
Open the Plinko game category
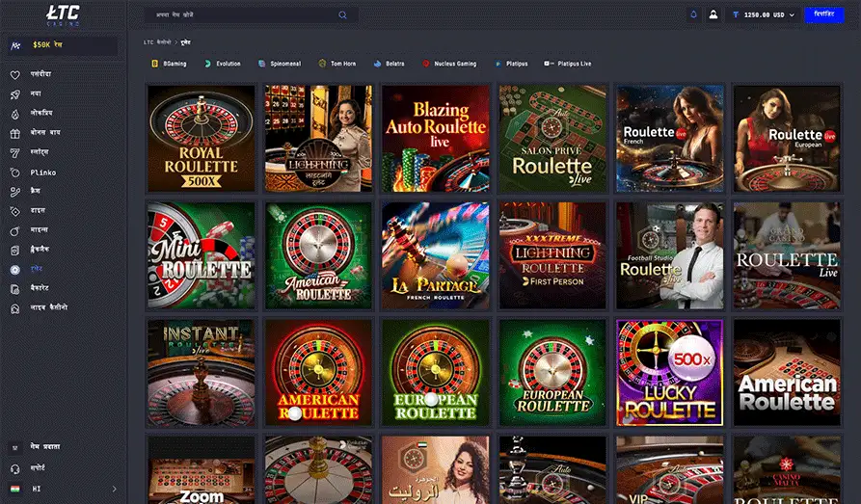34,172
